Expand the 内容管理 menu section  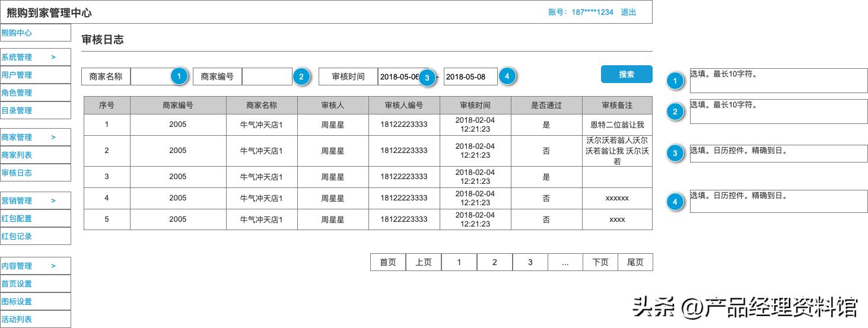pos(35,266)
